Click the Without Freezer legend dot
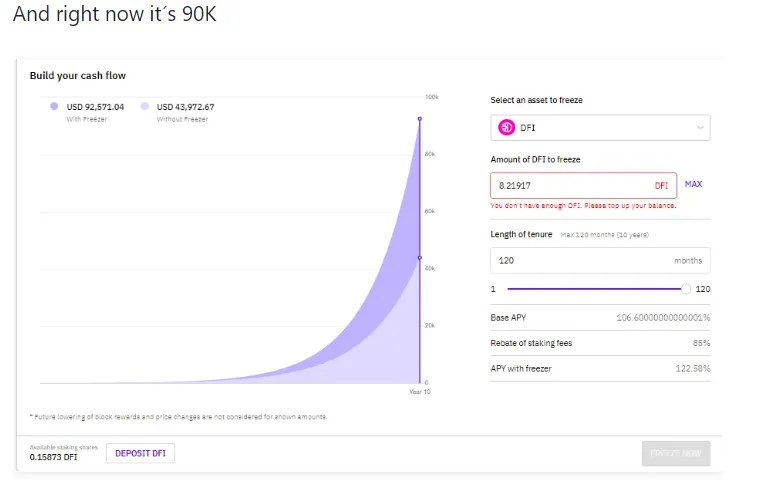777x487 pixels. coord(145,106)
